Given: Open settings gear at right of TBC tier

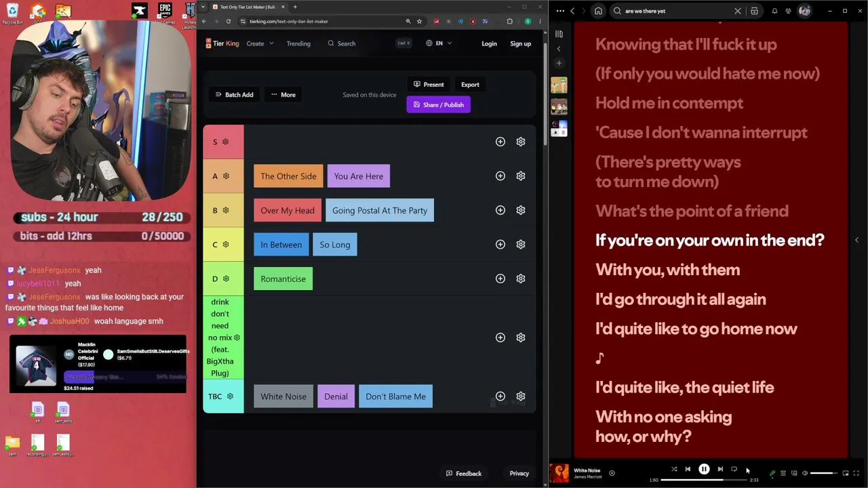Looking at the screenshot, I should tap(521, 396).
